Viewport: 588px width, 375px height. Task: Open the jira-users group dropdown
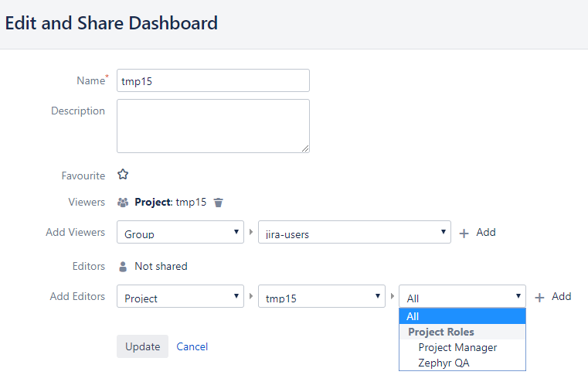click(355, 232)
